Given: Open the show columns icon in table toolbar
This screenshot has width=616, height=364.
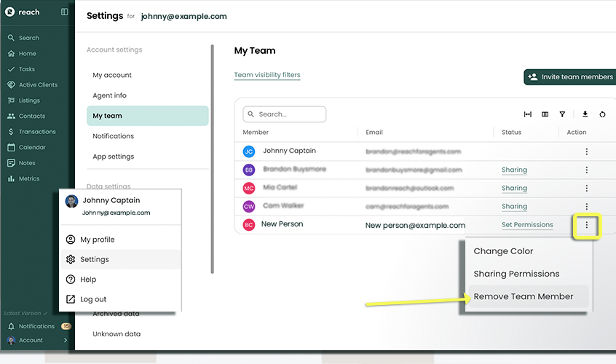Looking at the screenshot, I should point(545,114).
